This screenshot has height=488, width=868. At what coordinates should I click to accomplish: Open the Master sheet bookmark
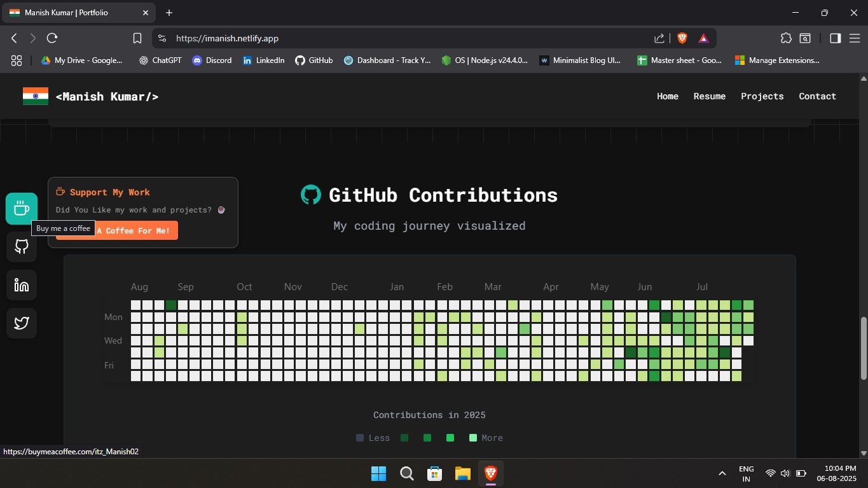coord(680,60)
